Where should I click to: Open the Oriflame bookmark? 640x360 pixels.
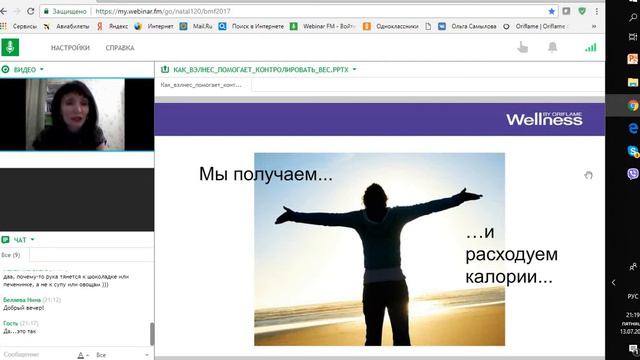(535, 26)
